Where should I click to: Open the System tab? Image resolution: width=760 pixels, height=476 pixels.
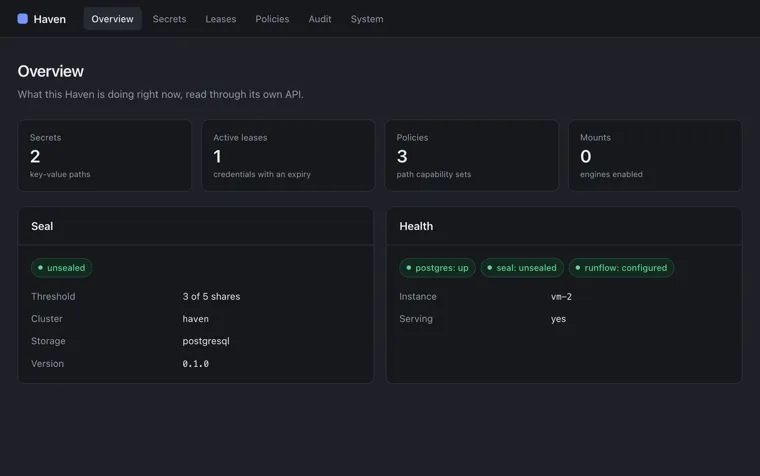[x=367, y=19]
